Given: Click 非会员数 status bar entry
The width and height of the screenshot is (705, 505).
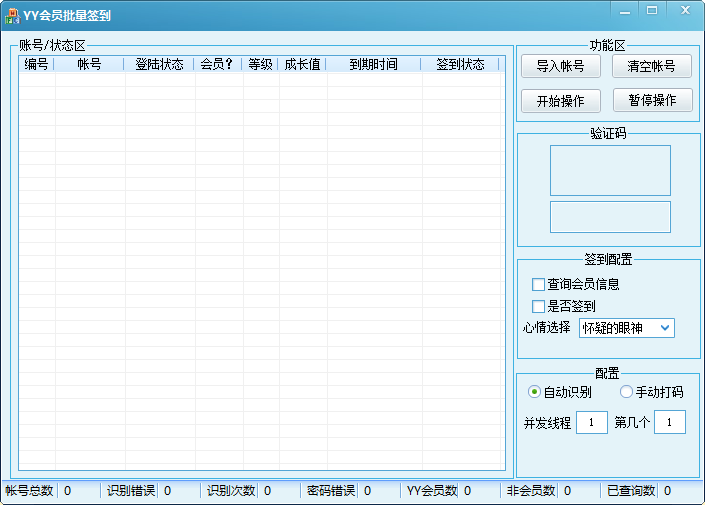Looking at the screenshot, I should (x=531, y=491).
